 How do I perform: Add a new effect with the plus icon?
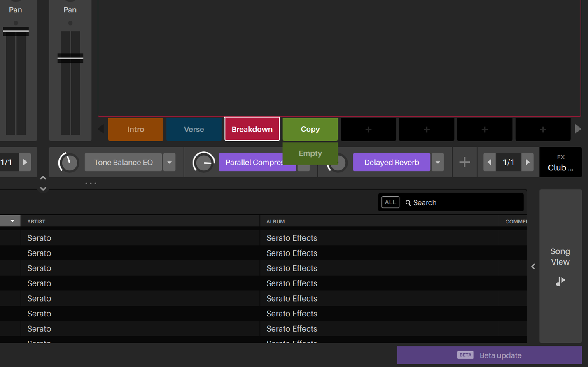coord(464,162)
